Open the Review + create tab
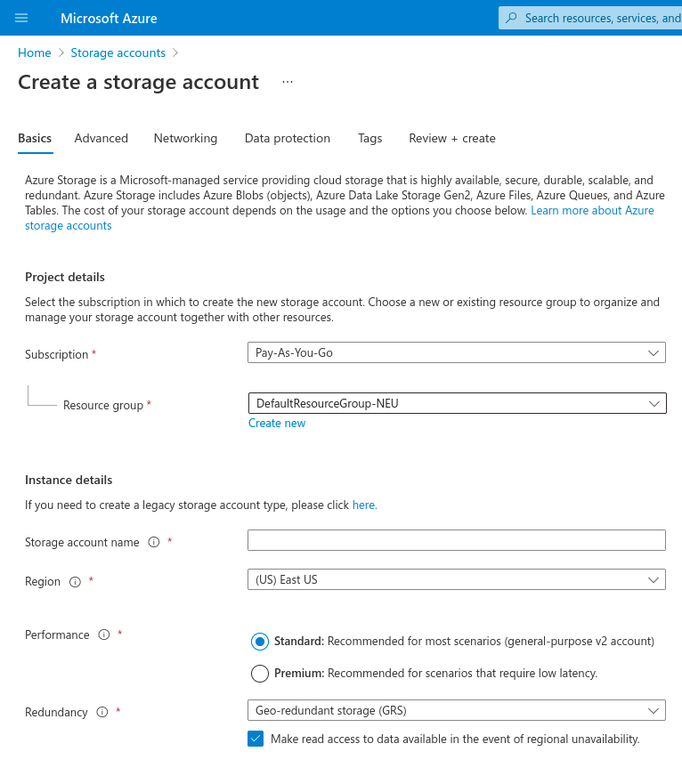The width and height of the screenshot is (682, 784). point(452,138)
